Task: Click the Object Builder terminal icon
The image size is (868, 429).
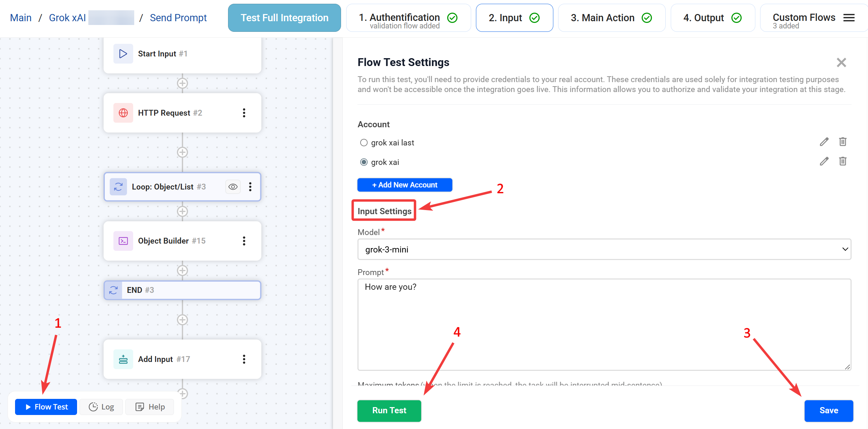Action: (x=123, y=241)
